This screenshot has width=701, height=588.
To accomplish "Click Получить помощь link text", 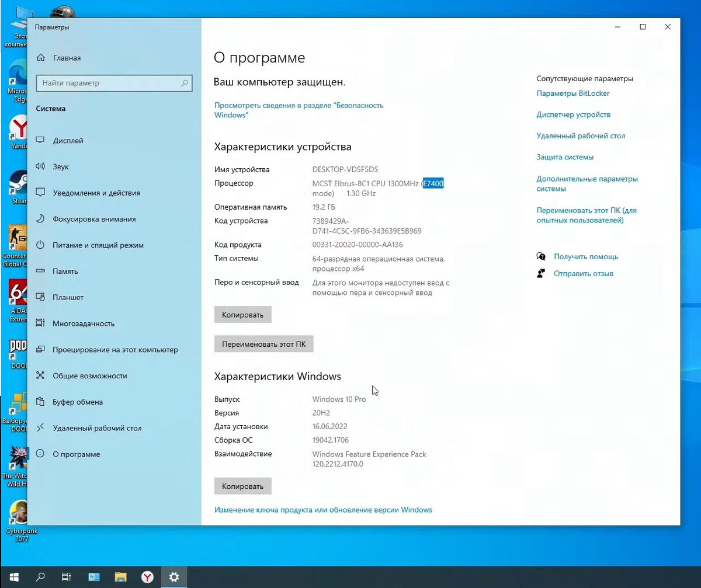I will tap(586, 256).
